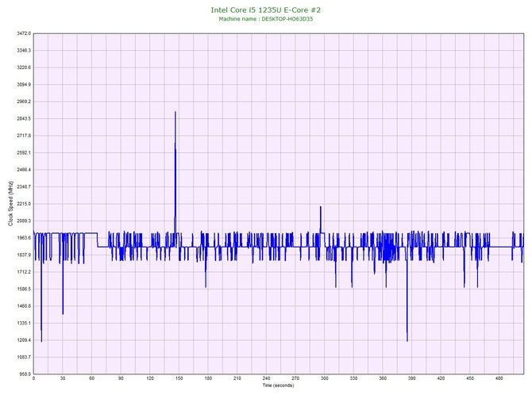Click the 1335.1 y-axis label

pyautogui.click(x=24, y=323)
